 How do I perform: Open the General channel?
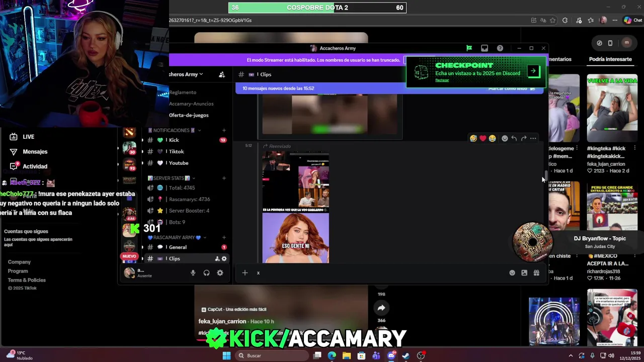186,247
